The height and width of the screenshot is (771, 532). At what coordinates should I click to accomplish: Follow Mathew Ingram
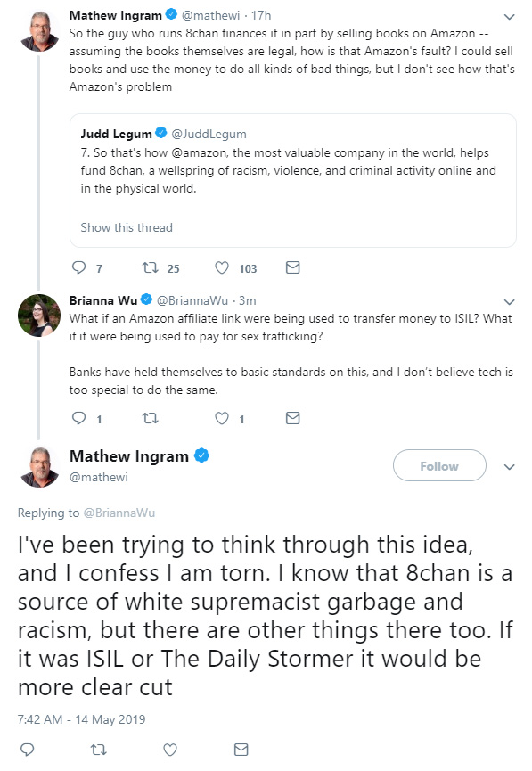[x=439, y=465]
